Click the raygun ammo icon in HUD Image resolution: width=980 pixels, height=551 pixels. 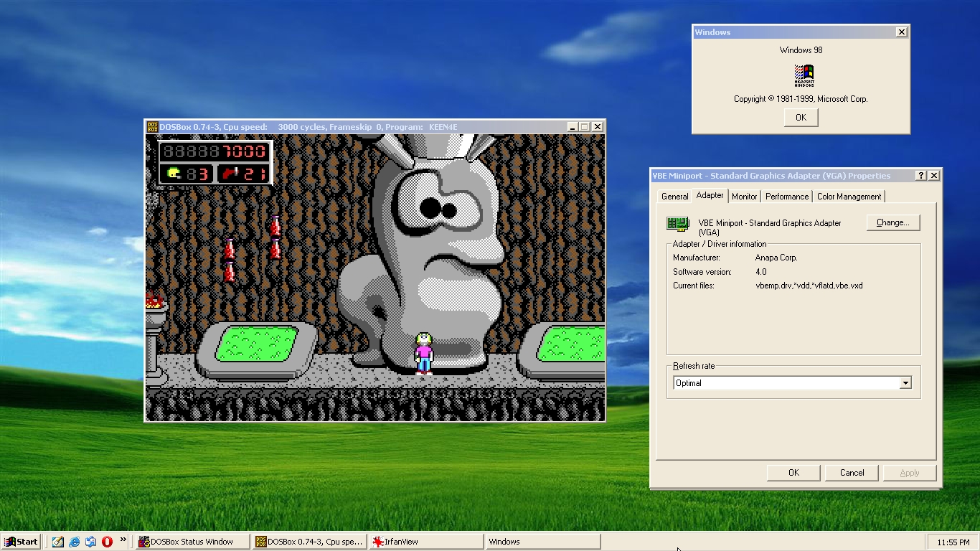[229, 173]
